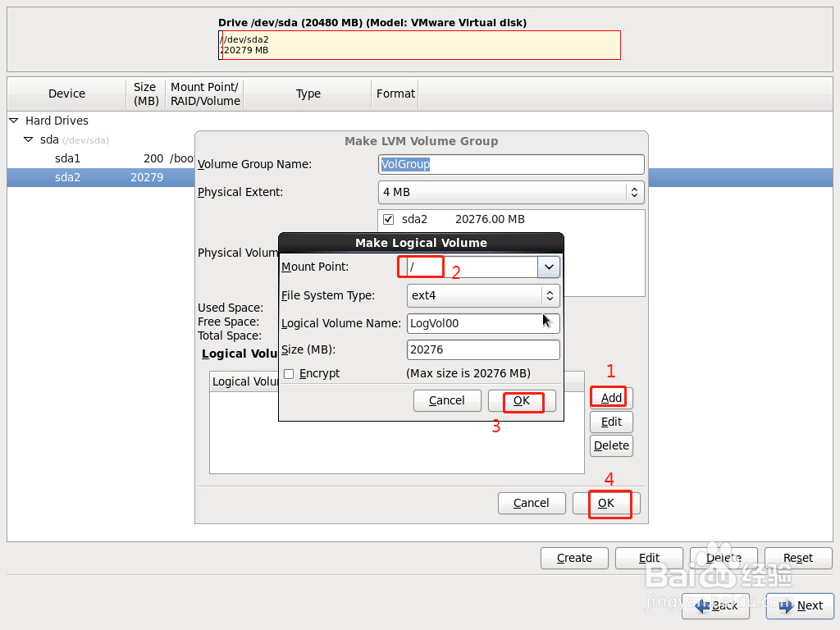
Task: Confirm the LVM Volume Group dialog with OK
Action: coord(606,503)
